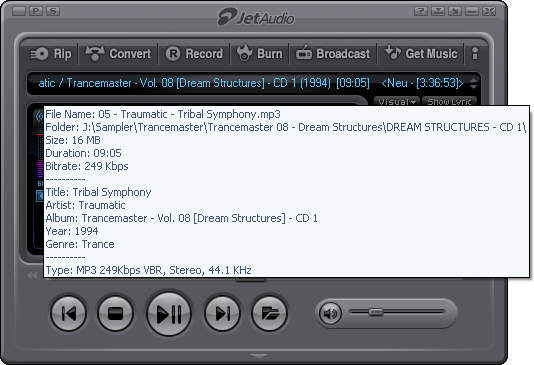Mute audio with the speaker icon
The height and width of the screenshot is (365, 534).
pyautogui.click(x=330, y=313)
